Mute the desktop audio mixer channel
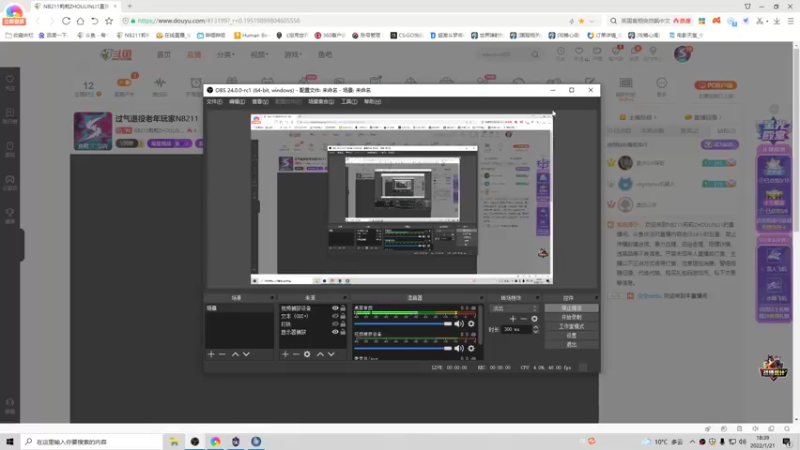Image resolution: width=800 pixels, height=450 pixels. [x=459, y=323]
